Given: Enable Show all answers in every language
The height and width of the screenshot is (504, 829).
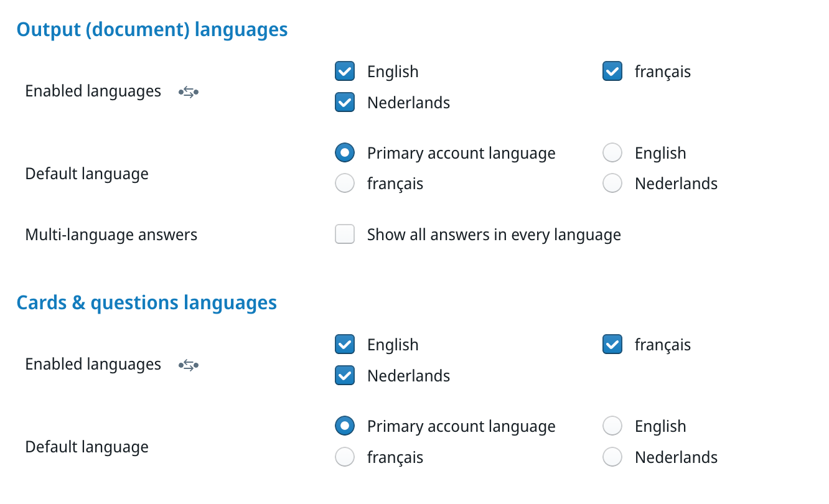Looking at the screenshot, I should [345, 235].
